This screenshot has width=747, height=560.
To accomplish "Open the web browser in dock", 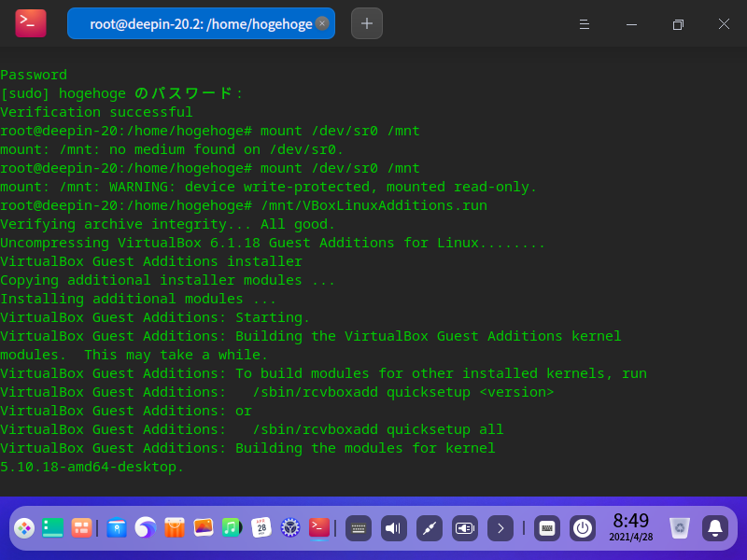I will tap(146, 528).
